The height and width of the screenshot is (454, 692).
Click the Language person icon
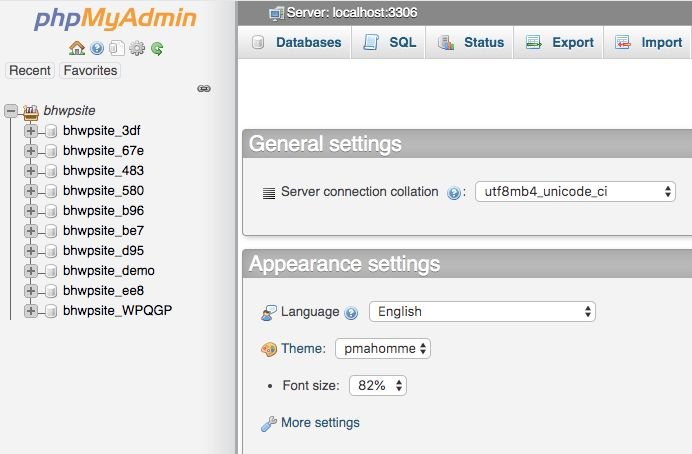(x=268, y=312)
